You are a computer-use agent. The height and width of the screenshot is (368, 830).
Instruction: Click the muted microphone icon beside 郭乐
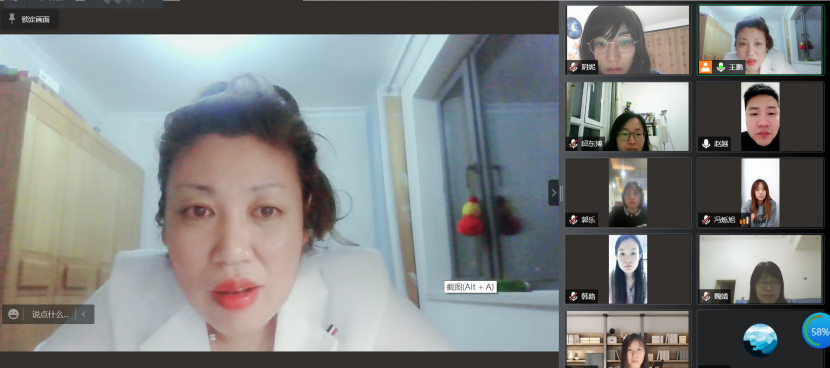(573, 219)
